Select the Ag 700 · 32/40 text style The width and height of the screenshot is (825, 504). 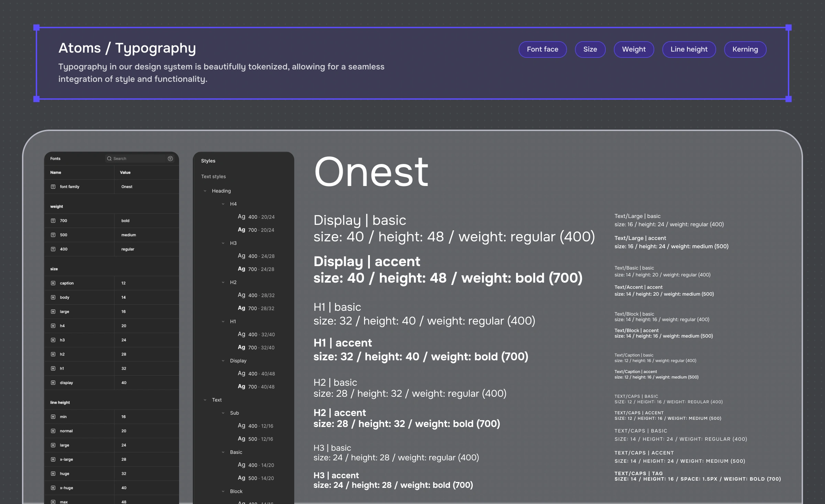pyautogui.click(x=256, y=348)
